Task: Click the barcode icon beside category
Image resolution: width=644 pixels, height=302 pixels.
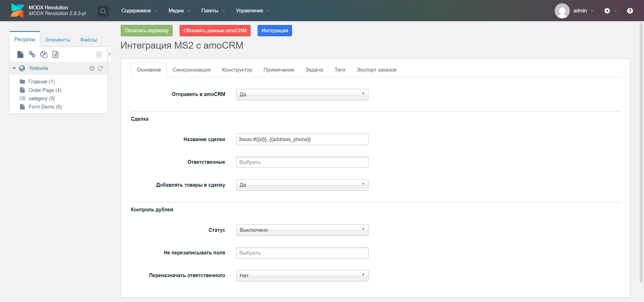Action: [x=22, y=98]
